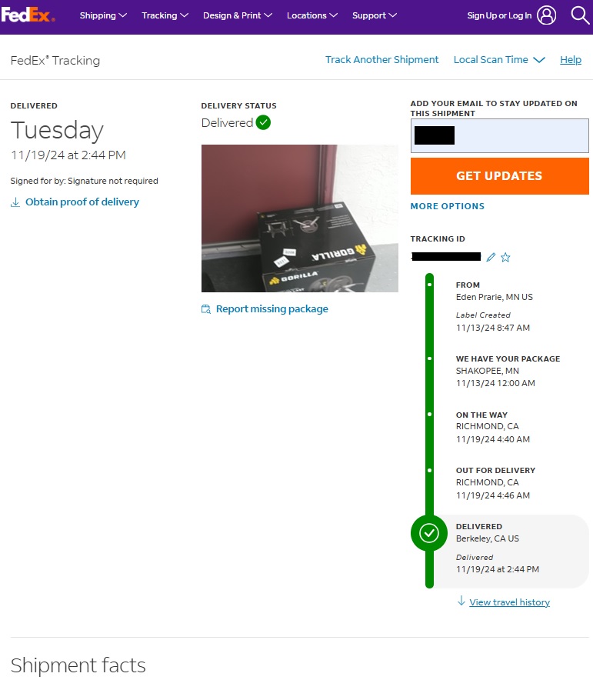This screenshot has width=593, height=700.
Task: Open the Support menu
Action: [x=375, y=15]
